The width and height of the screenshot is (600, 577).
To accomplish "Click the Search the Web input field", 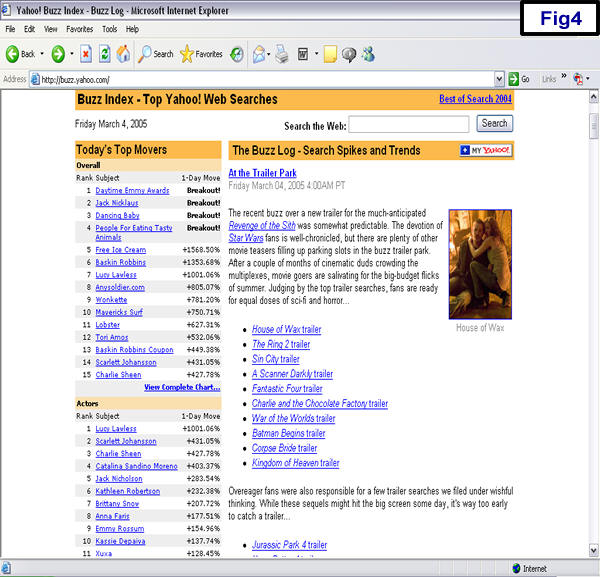I will click(409, 124).
